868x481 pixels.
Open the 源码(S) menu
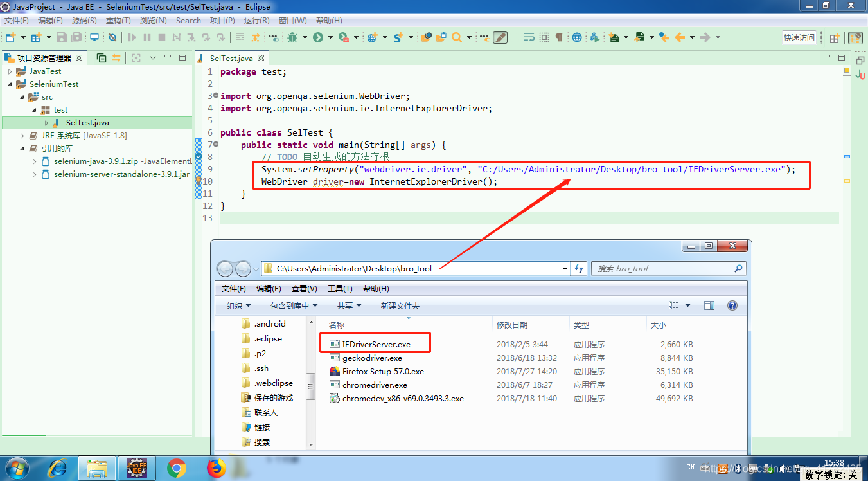[84, 21]
